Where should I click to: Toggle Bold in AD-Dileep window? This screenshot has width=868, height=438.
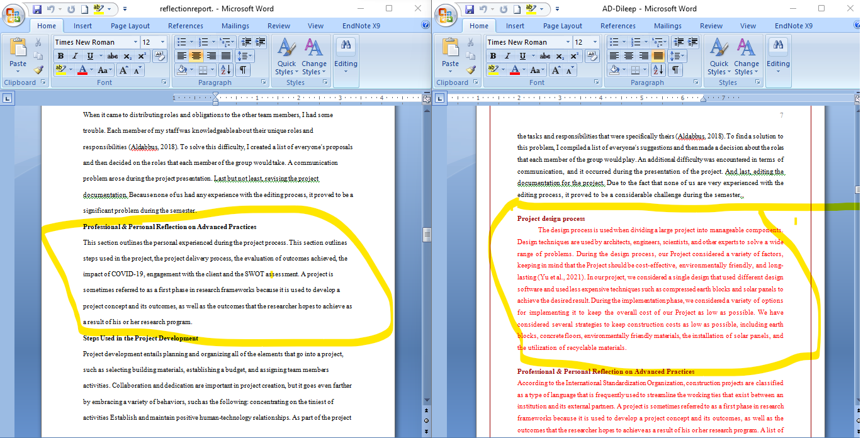[x=493, y=56]
